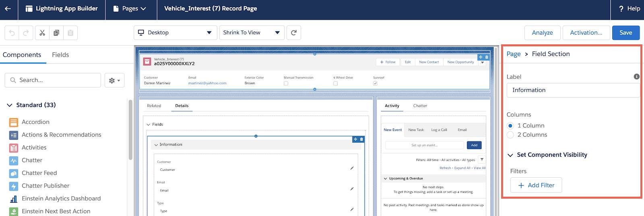Open the Help question mark

coord(621,8)
